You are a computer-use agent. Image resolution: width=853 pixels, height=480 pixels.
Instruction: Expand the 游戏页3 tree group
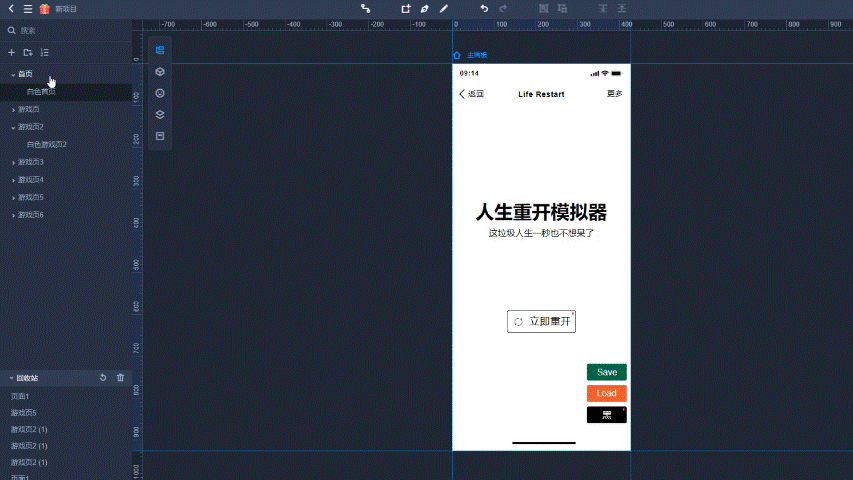13,163
